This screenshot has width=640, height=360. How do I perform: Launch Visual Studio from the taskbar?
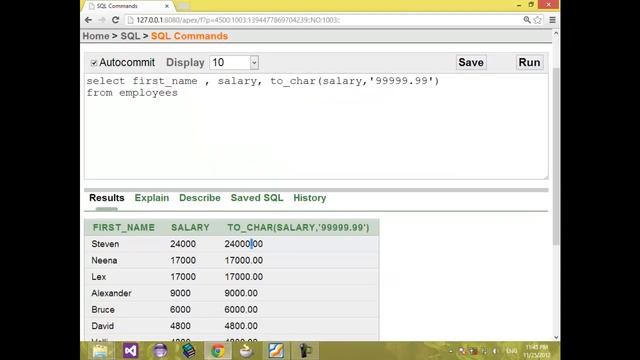point(130,351)
